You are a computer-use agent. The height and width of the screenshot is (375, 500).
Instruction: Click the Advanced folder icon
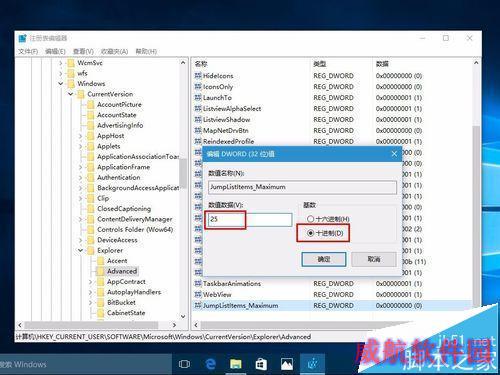coord(100,271)
